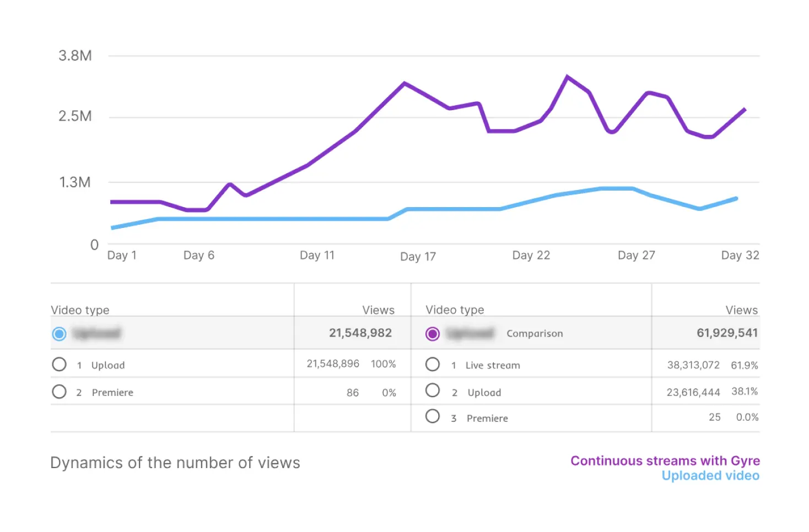Screen dimensions: 809x532
Task: Select the right table's Upload radio button
Action: (x=433, y=391)
